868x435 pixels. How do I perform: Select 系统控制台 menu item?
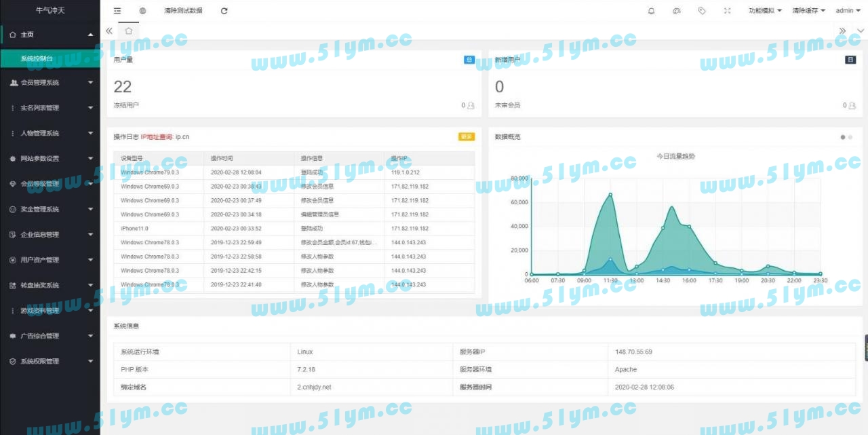pyautogui.click(x=50, y=58)
